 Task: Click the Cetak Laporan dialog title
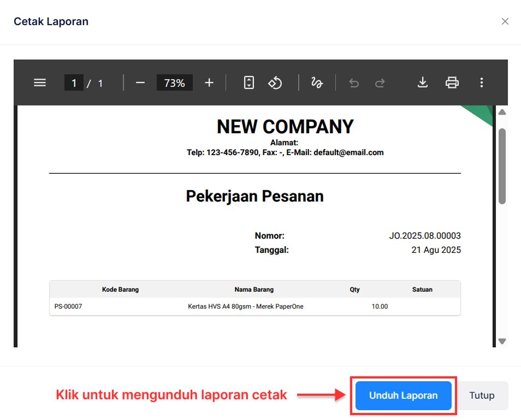51,21
